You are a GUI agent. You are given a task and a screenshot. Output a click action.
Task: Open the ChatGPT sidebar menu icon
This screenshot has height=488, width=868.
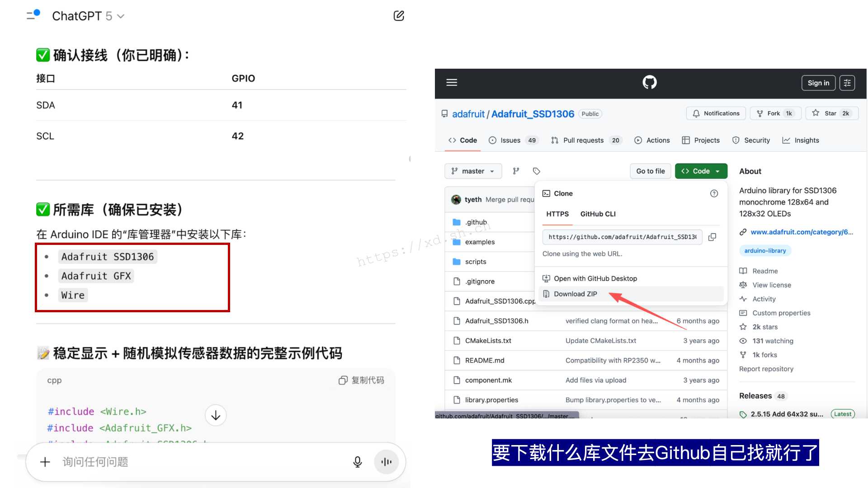click(33, 15)
